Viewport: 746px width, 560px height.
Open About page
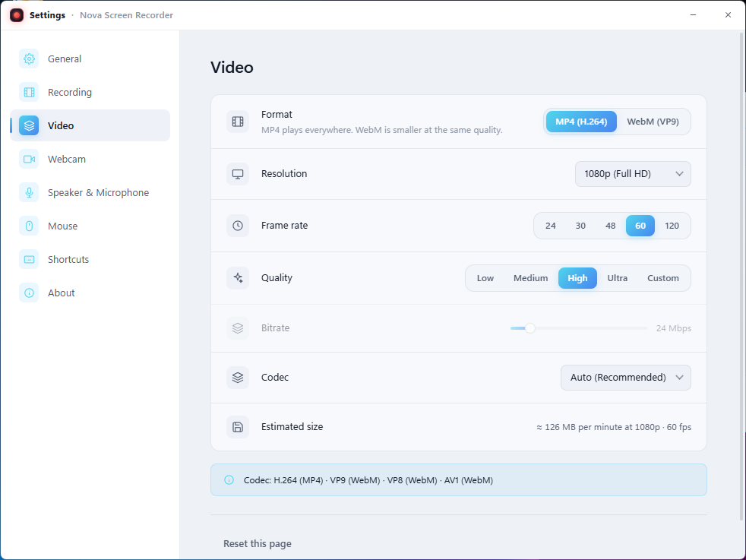[90, 293]
